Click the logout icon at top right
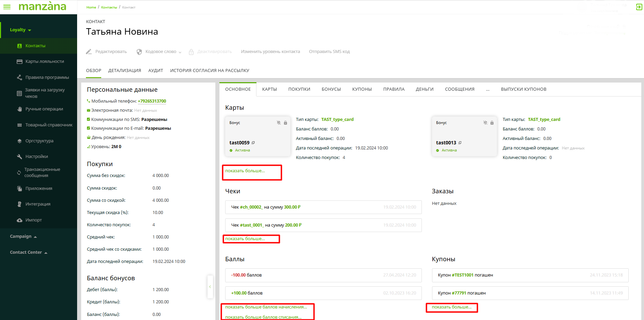This screenshot has width=644, height=320. click(x=639, y=7)
